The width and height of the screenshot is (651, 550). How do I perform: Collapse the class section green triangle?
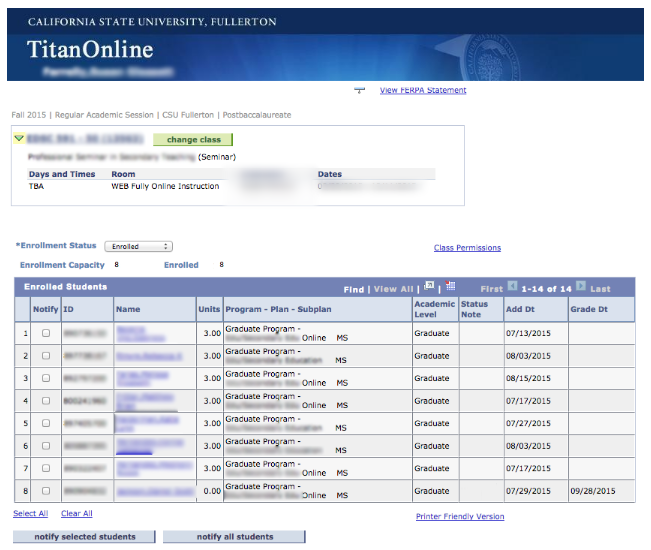point(19,138)
